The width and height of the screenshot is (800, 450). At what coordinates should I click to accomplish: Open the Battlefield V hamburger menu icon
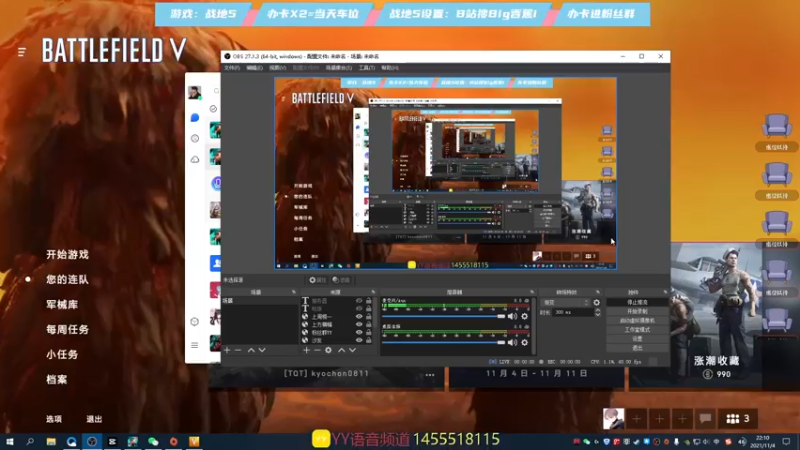point(21,52)
